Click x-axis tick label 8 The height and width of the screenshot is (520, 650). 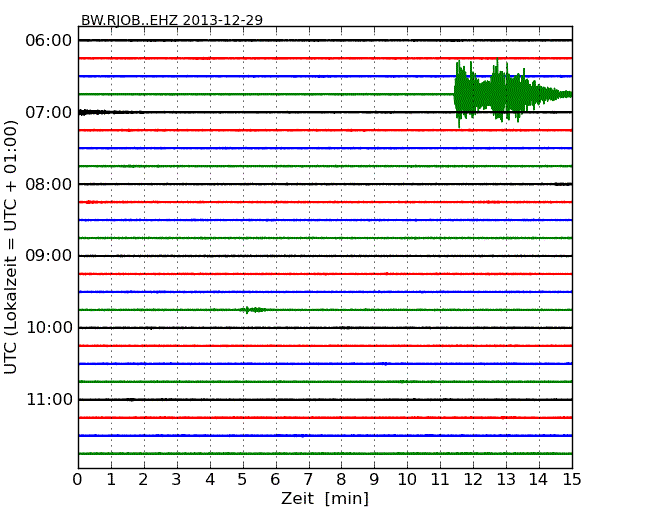point(341,480)
